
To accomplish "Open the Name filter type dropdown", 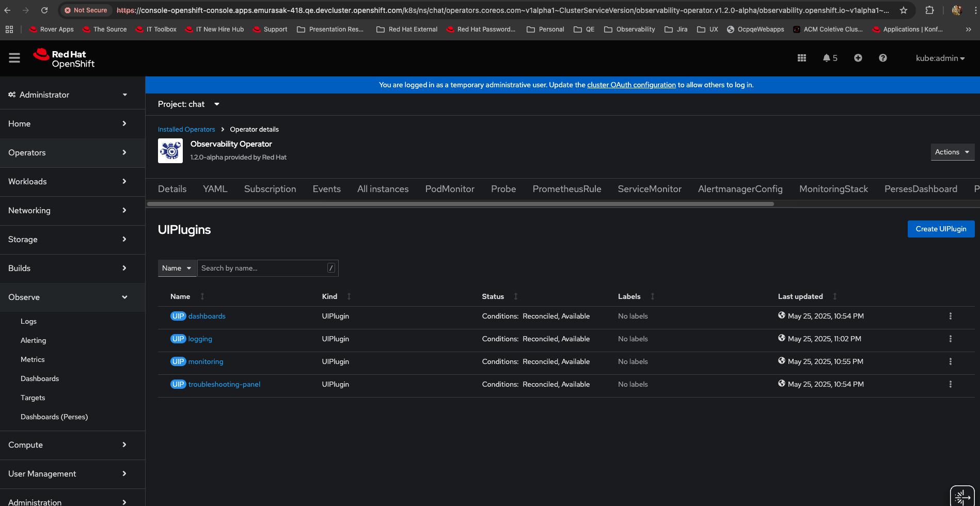I will 177,268.
